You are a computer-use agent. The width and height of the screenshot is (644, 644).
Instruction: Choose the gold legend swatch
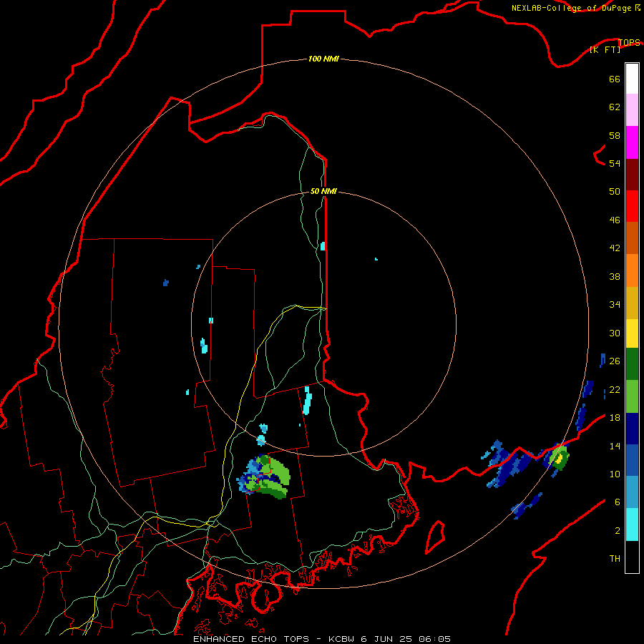pos(632,303)
